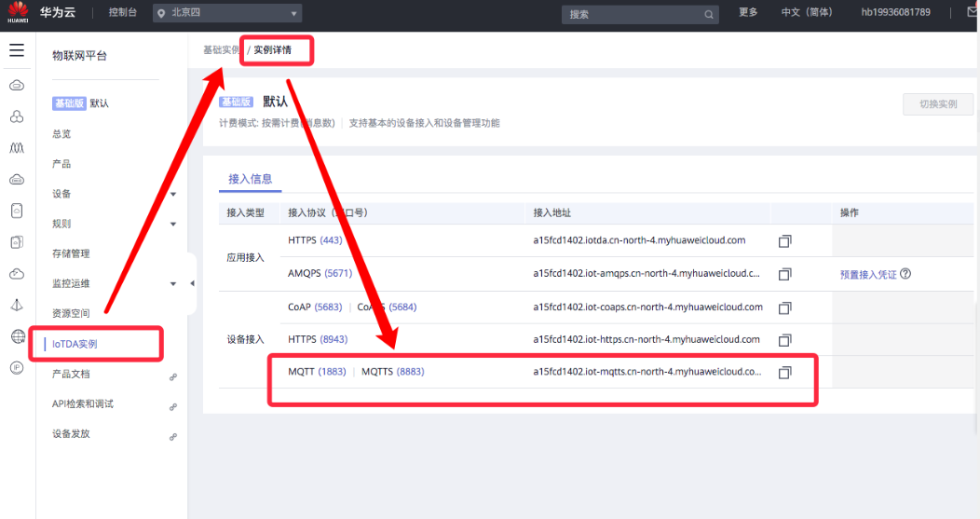Screen dimensions: 980x519
Task: Click the 切换实例 button
Action: pos(938,104)
